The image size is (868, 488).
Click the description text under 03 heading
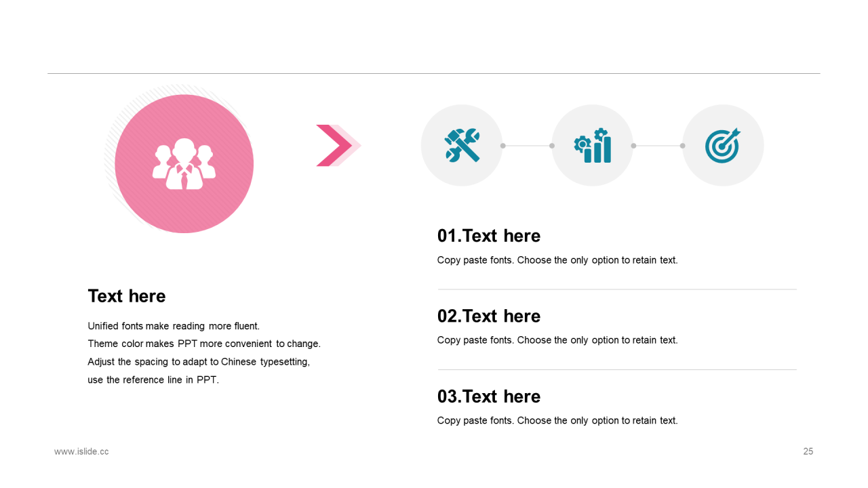click(x=557, y=421)
